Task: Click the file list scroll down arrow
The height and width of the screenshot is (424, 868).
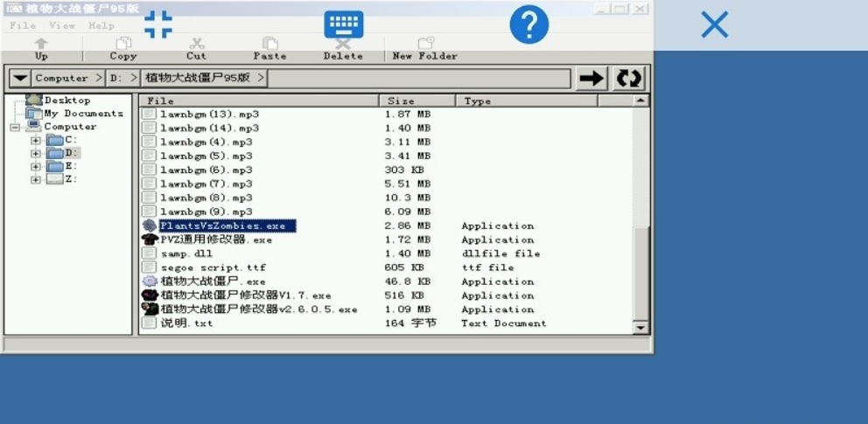Action: [641, 328]
